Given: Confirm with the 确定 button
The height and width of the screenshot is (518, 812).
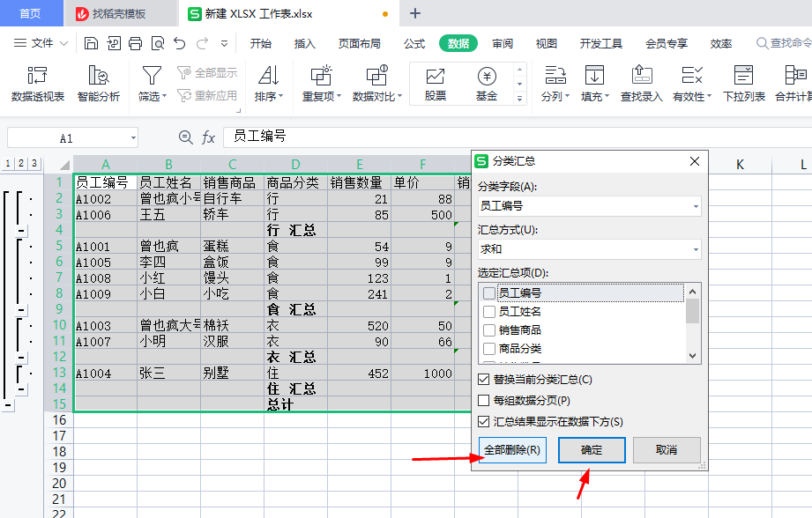Looking at the screenshot, I should [x=592, y=450].
